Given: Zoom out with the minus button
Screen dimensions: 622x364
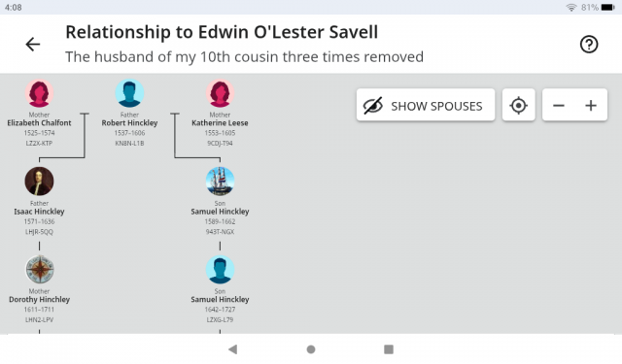Looking at the screenshot, I should [559, 106].
